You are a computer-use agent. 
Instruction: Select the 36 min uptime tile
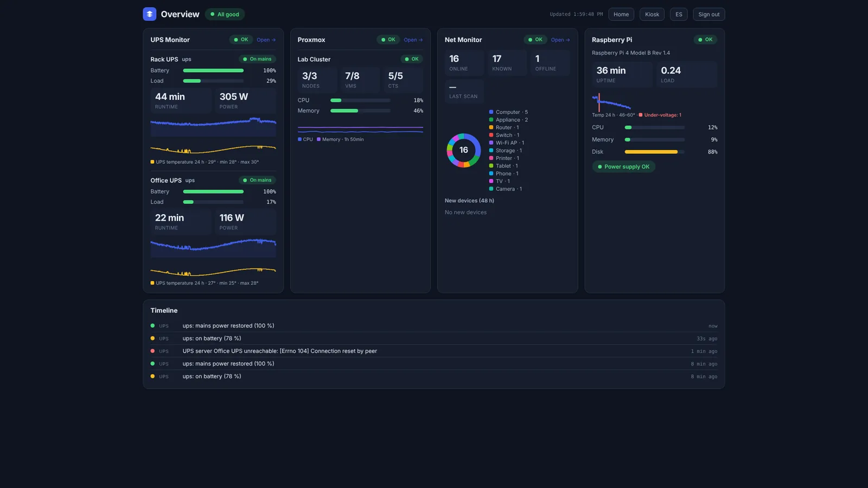[622, 74]
